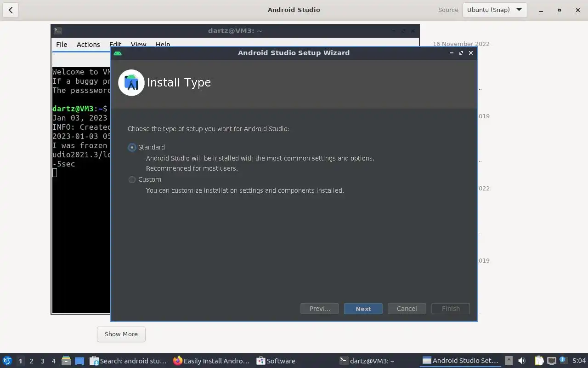Switch to Search: android studio taskbar window
The image size is (588, 368).
pos(128,361)
